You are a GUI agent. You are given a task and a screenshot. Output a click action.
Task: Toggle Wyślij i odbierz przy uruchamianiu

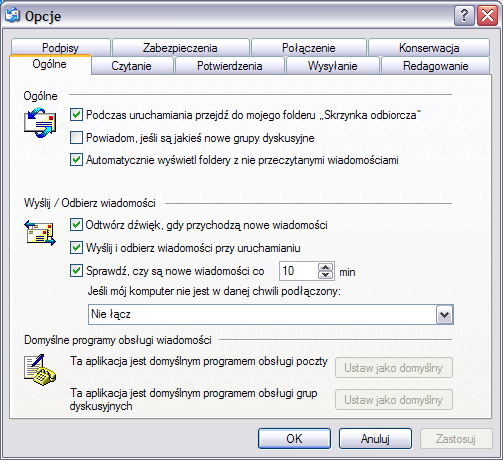coord(76,248)
